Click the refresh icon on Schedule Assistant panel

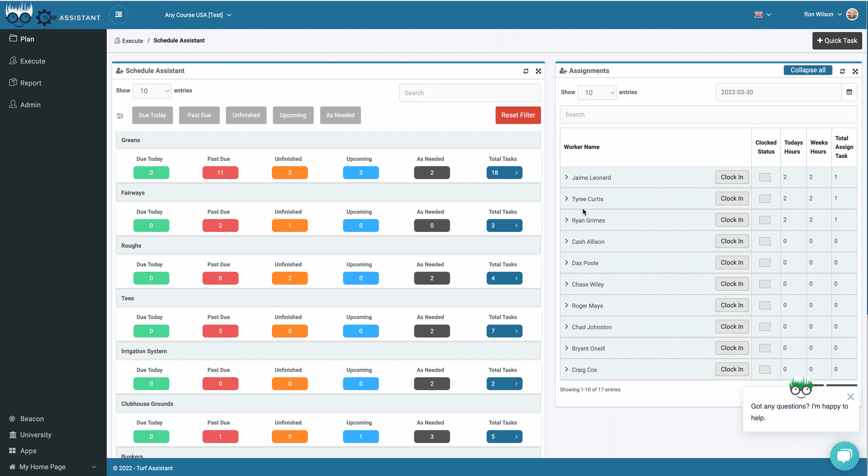click(526, 71)
